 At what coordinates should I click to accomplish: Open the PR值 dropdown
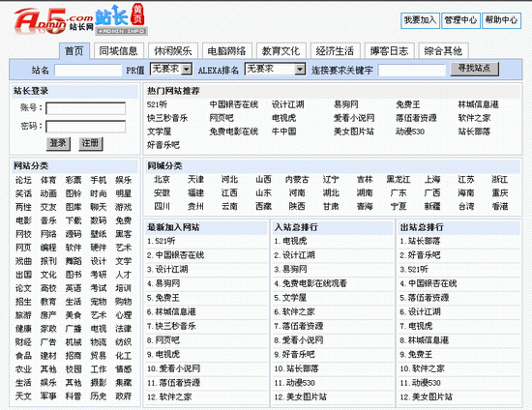point(171,70)
